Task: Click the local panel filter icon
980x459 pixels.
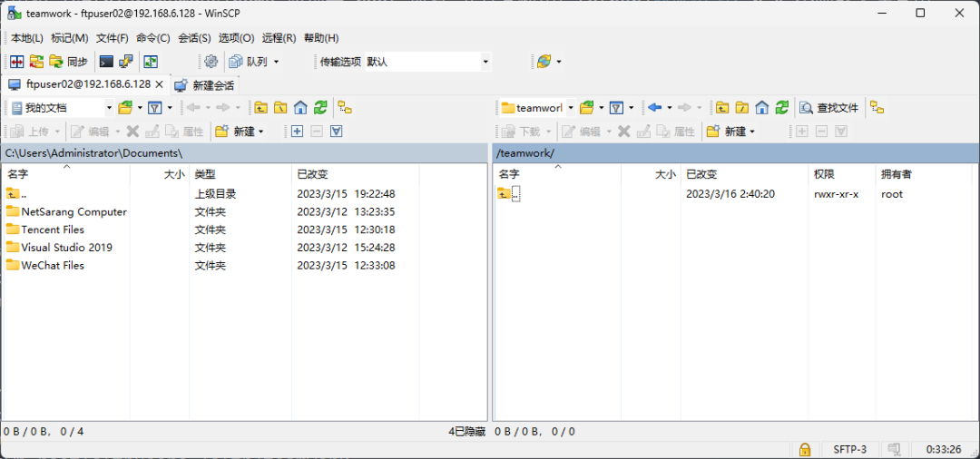Action: pyautogui.click(x=155, y=108)
